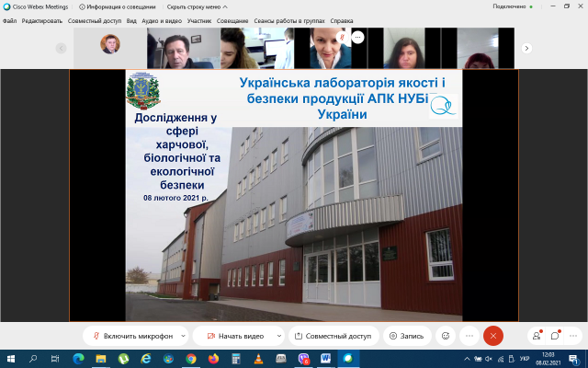This screenshot has width=588, height=368.
Task: Switch to Microsoft Word on taskbar
Action: click(325, 359)
